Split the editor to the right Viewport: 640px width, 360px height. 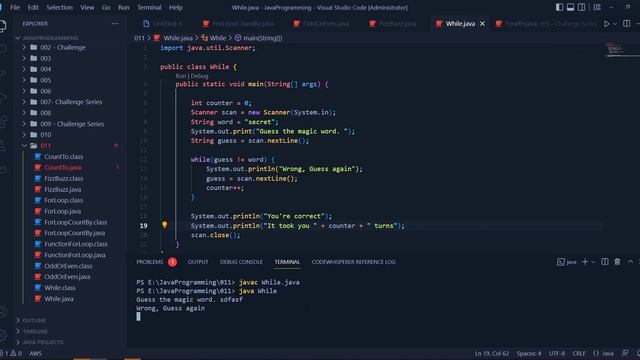point(627,24)
